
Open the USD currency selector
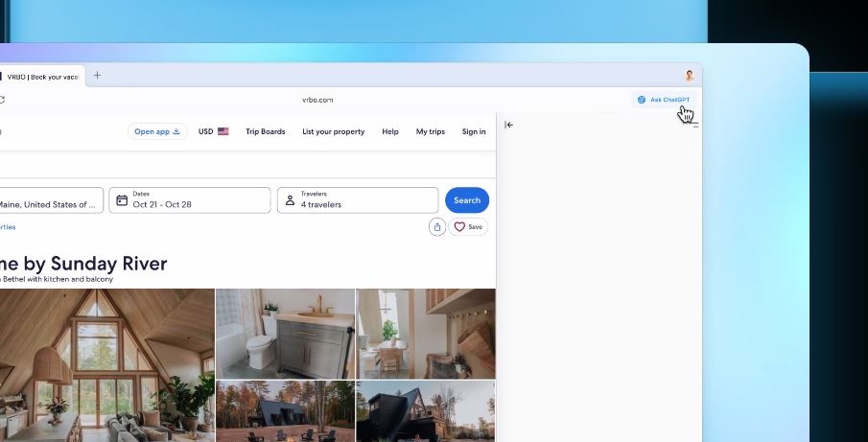pos(205,131)
